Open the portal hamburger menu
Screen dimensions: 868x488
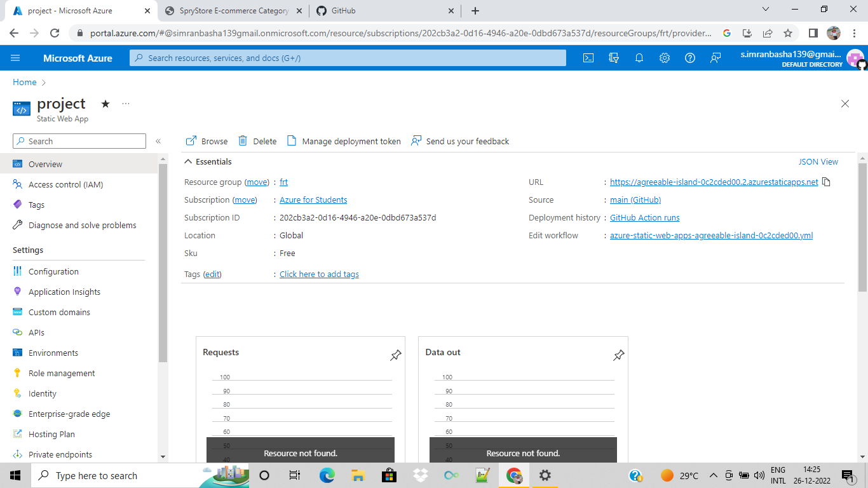pos(15,57)
